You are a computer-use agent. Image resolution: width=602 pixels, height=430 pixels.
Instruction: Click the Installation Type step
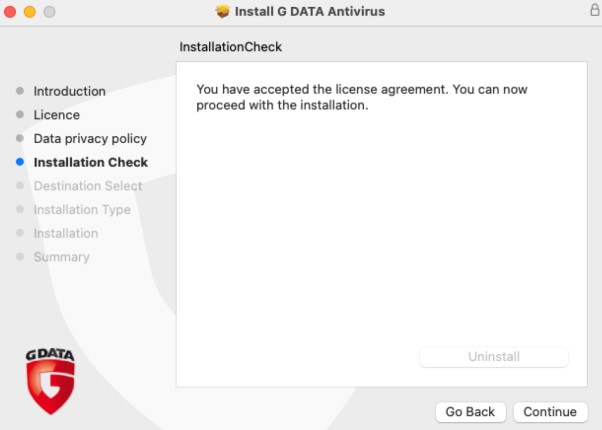[82, 210]
